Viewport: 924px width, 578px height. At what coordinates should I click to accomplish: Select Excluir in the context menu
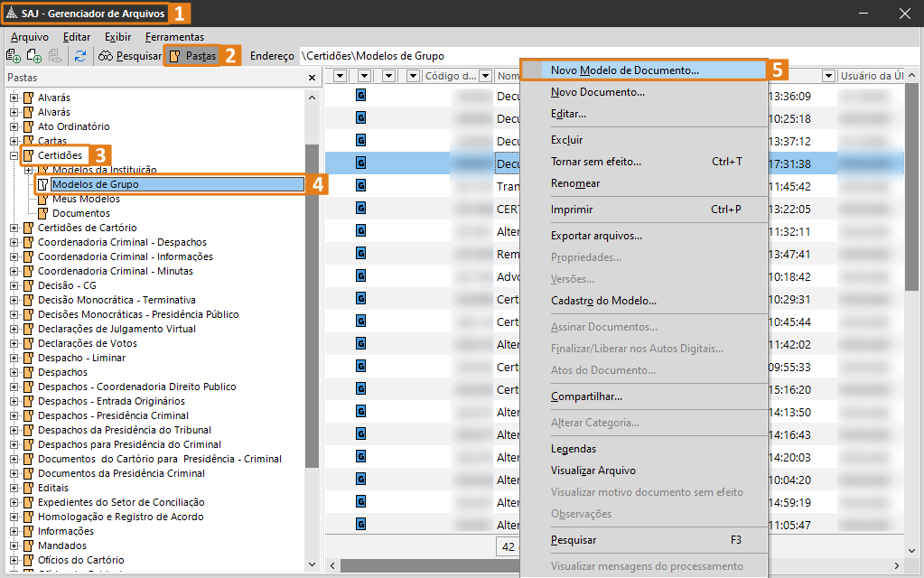(644, 140)
